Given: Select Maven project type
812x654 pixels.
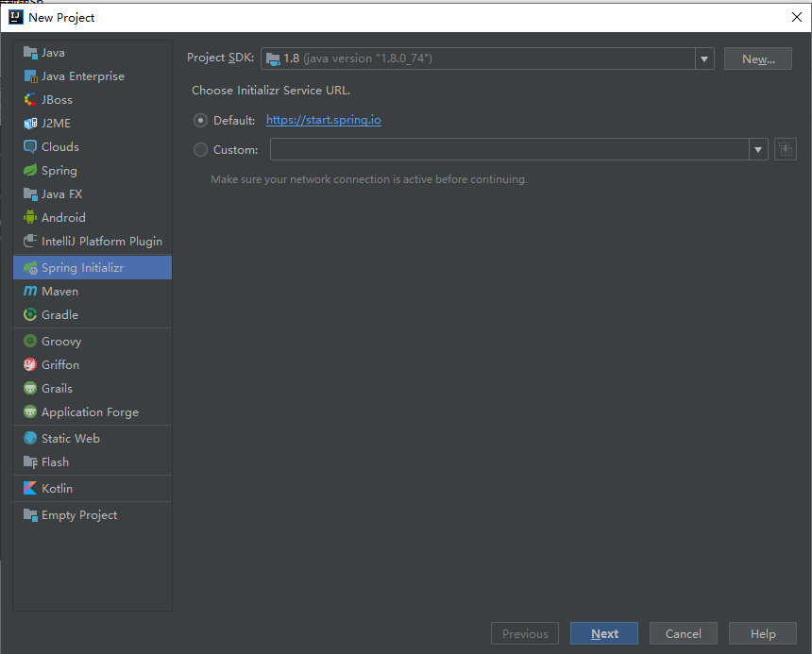Looking at the screenshot, I should pos(93,292).
